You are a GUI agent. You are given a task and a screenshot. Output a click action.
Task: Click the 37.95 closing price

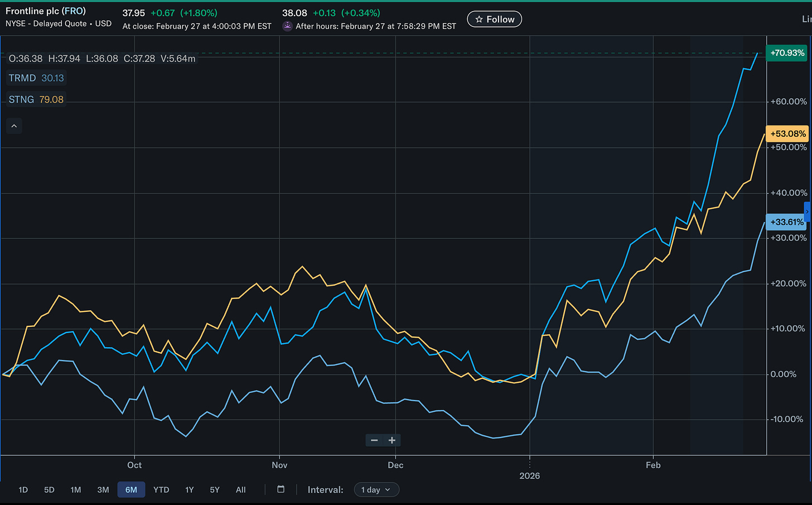pos(134,13)
